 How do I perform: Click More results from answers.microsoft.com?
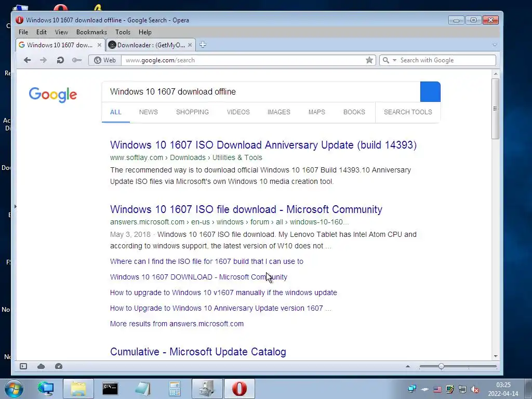pyautogui.click(x=177, y=324)
